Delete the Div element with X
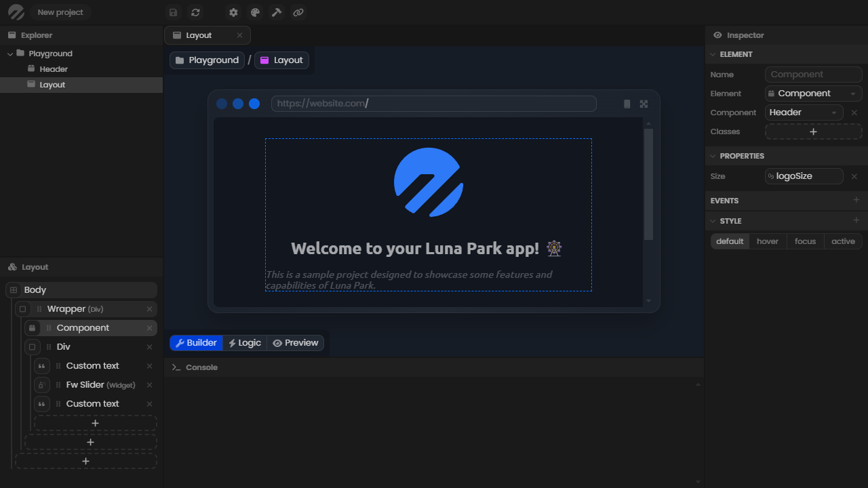This screenshot has width=868, height=488. [149, 347]
